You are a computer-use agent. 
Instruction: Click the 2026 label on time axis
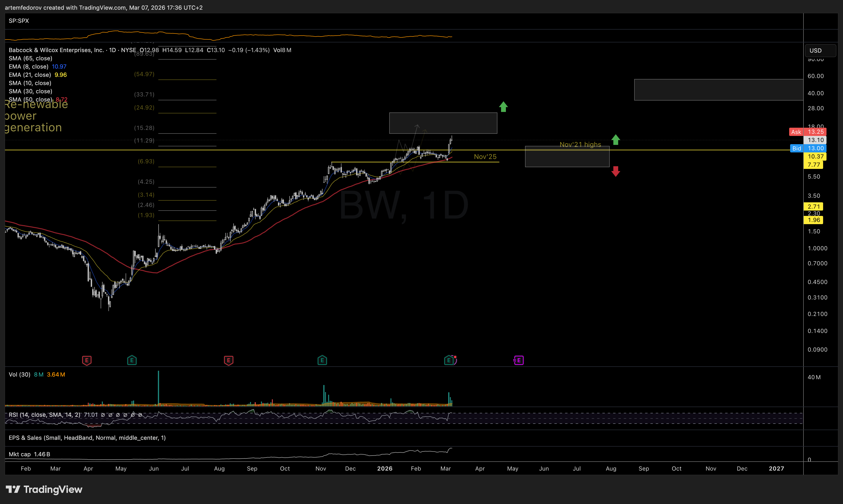(385, 469)
